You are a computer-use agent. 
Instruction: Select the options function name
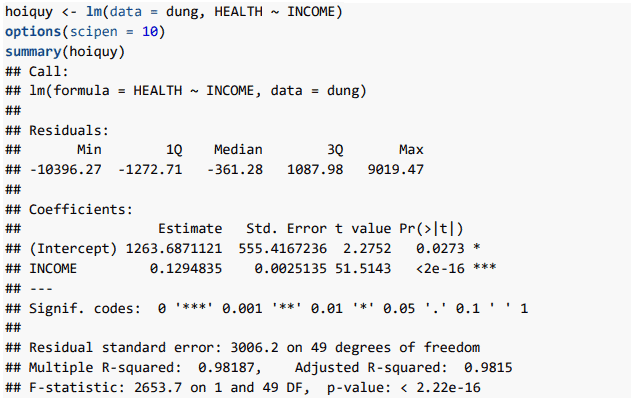[x=33, y=31]
